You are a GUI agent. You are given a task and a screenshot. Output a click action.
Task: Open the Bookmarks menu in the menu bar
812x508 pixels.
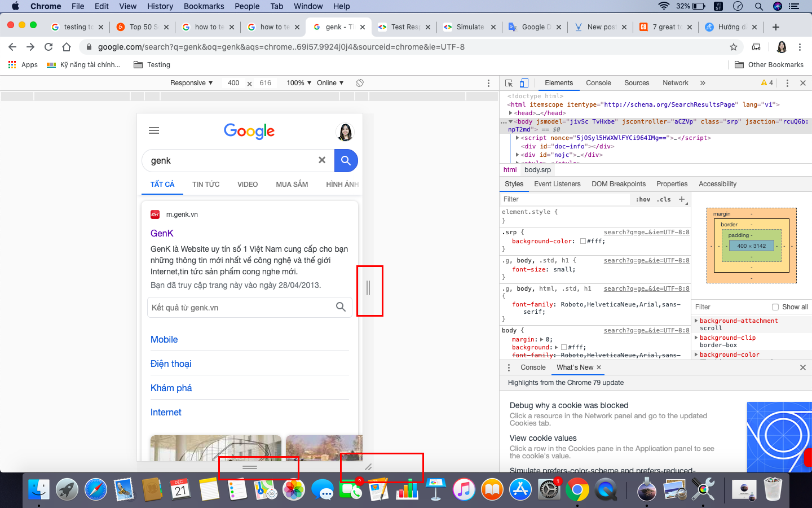(x=204, y=6)
